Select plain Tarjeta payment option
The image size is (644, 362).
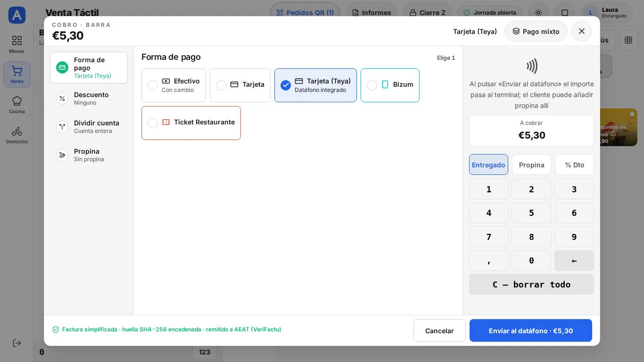coord(240,85)
